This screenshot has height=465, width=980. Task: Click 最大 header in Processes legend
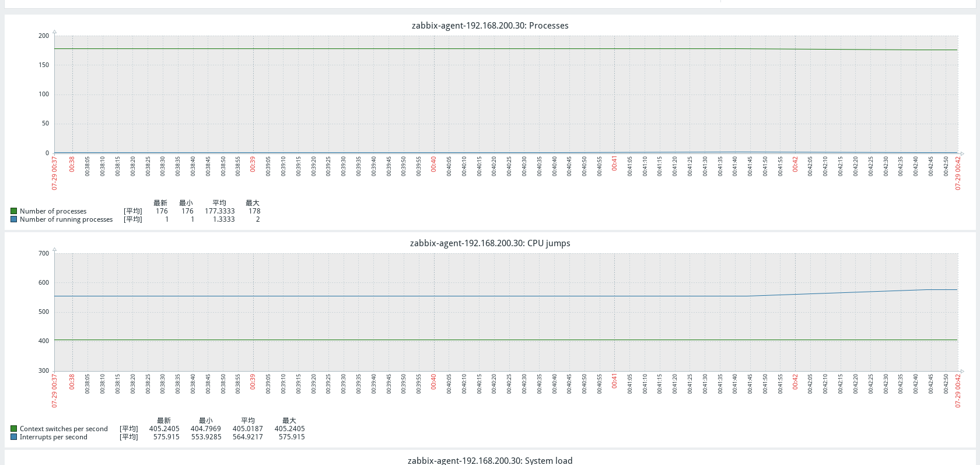point(253,203)
